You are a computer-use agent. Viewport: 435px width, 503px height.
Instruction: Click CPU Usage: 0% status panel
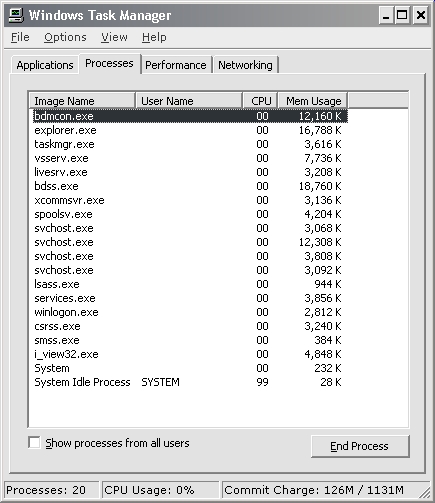click(160, 490)
